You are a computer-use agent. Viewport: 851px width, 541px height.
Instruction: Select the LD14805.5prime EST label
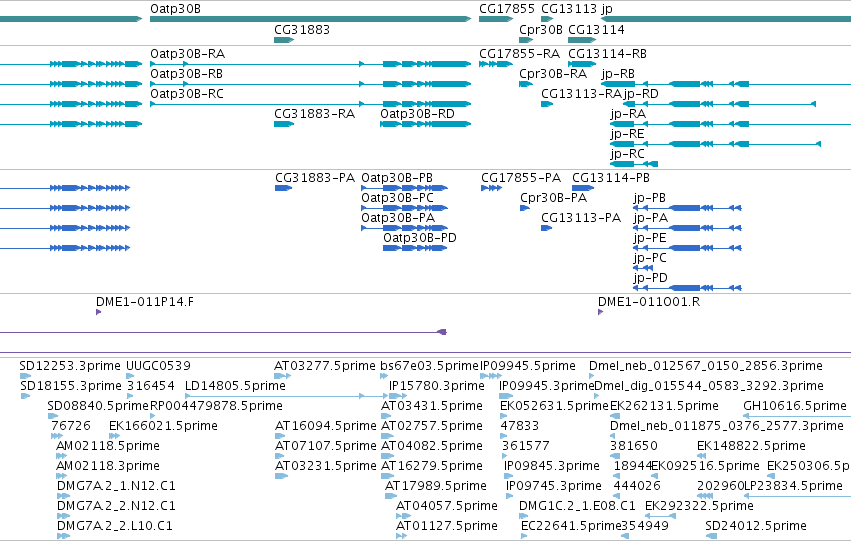(x=236, y=386)
